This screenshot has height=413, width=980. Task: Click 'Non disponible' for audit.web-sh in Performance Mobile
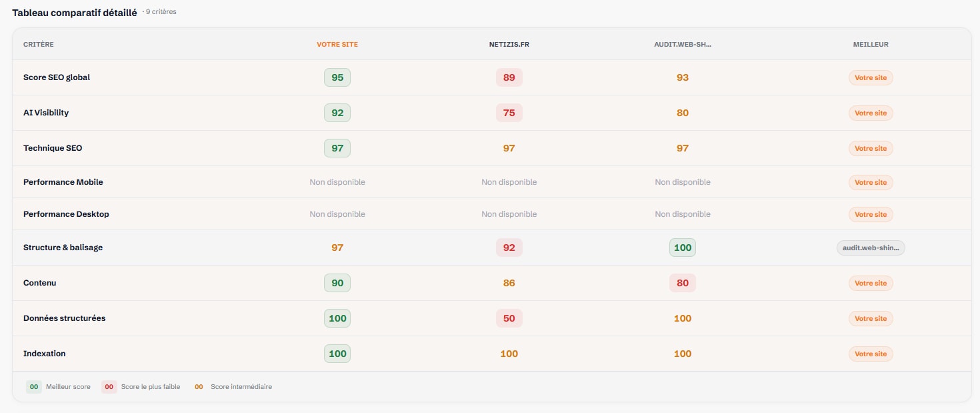683,182
